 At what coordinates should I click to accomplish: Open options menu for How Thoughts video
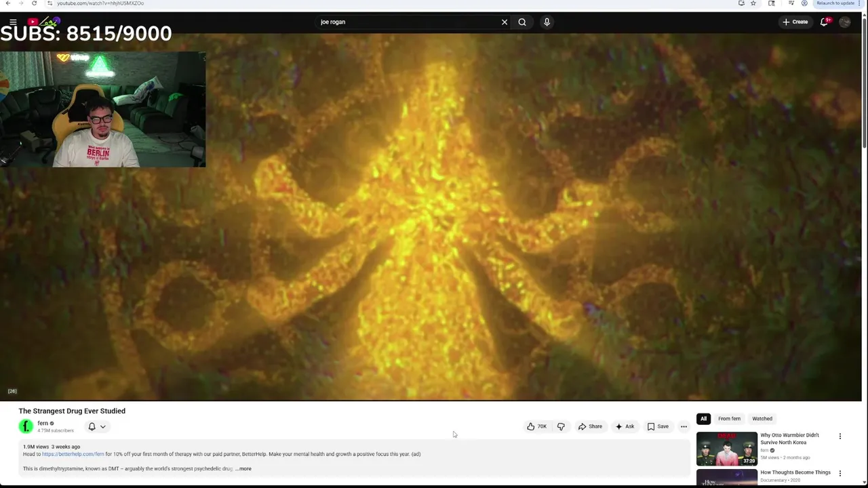(840, 473)
